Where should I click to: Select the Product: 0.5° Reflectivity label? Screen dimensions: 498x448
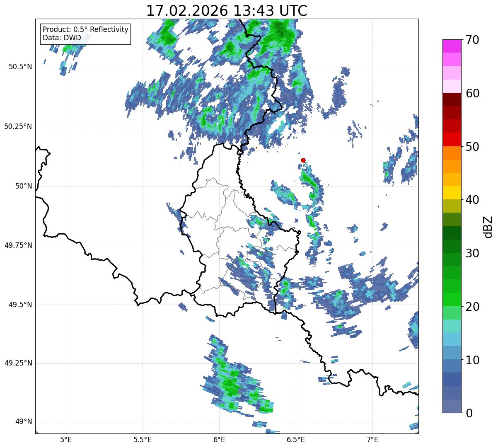pos(86,29)
